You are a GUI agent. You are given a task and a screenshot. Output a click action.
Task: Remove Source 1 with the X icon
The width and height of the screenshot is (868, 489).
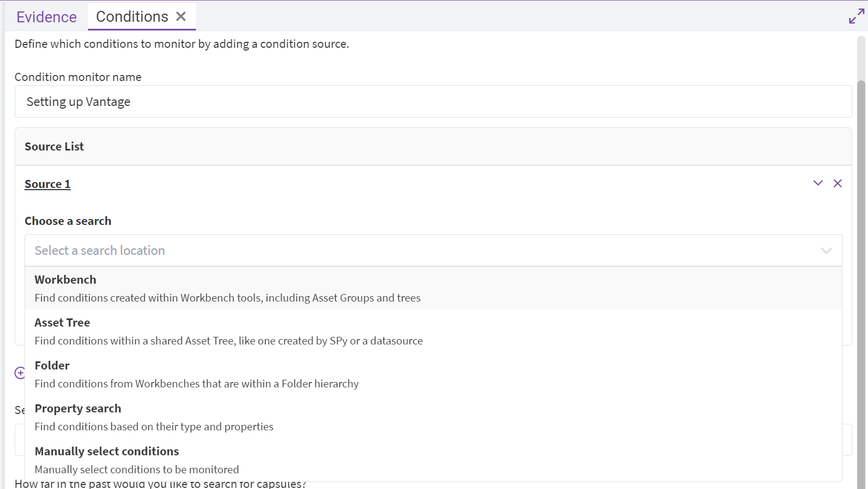tap(838, 184)
